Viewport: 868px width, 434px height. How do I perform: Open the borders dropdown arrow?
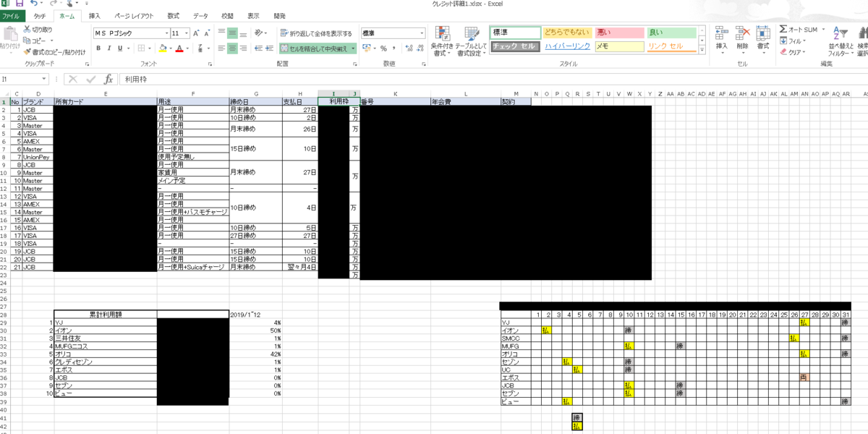[149, 48]
